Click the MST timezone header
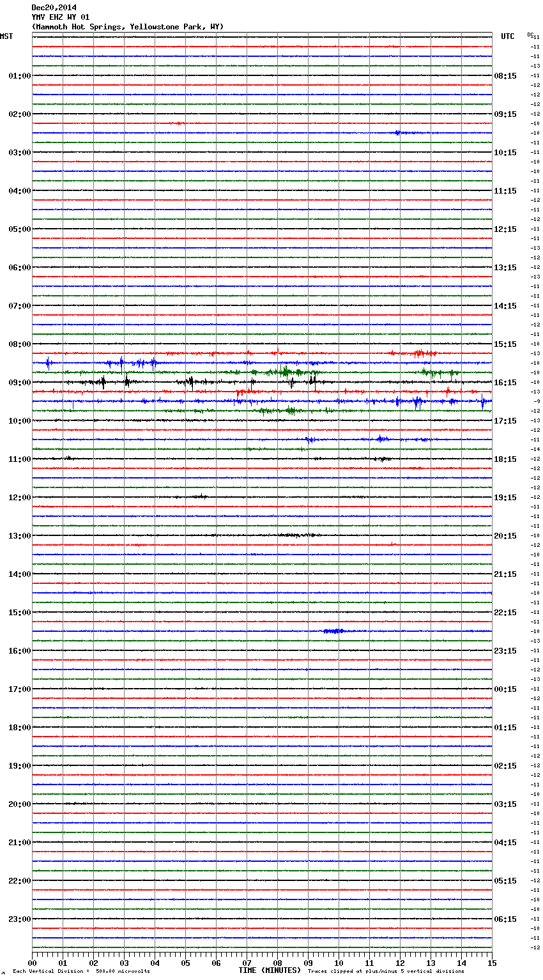The image size is (543, 980). pyautogui.click(x=6, y=36)
